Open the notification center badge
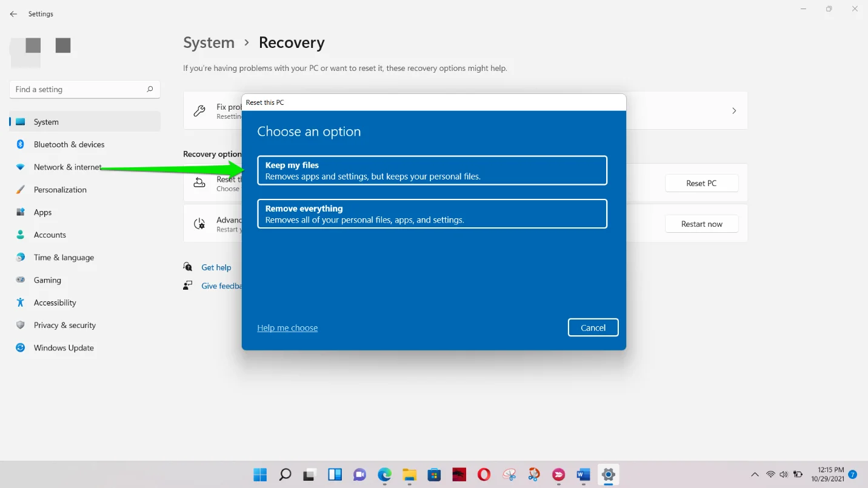This screenshot has width=868, height=488. tap(853, 474)
